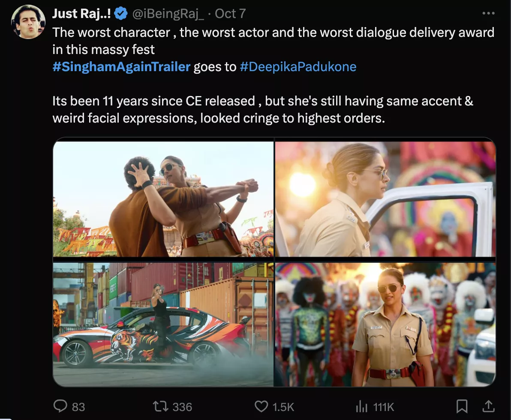
Task: Click the 1.5K likes count
Action: [x=283, y=406]
